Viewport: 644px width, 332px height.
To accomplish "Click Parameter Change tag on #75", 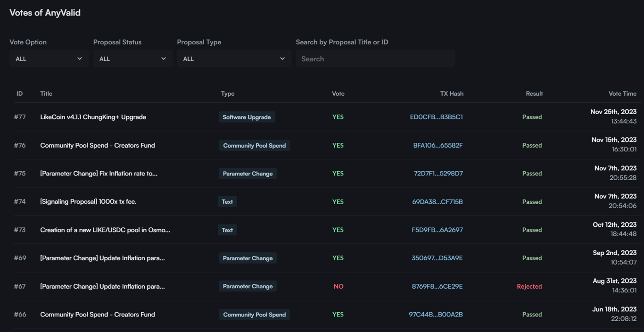I will point(248,174).
